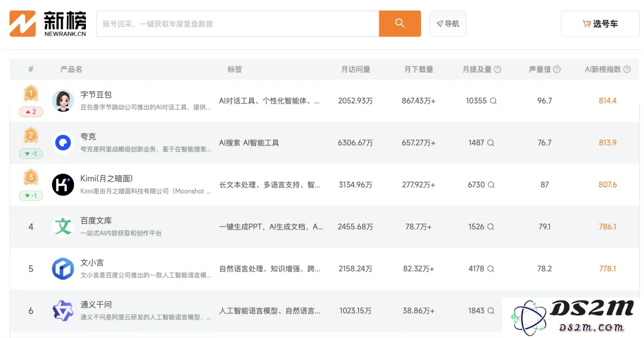
Task: Open the 文小言 product name link
Action: tap(92, 262)
